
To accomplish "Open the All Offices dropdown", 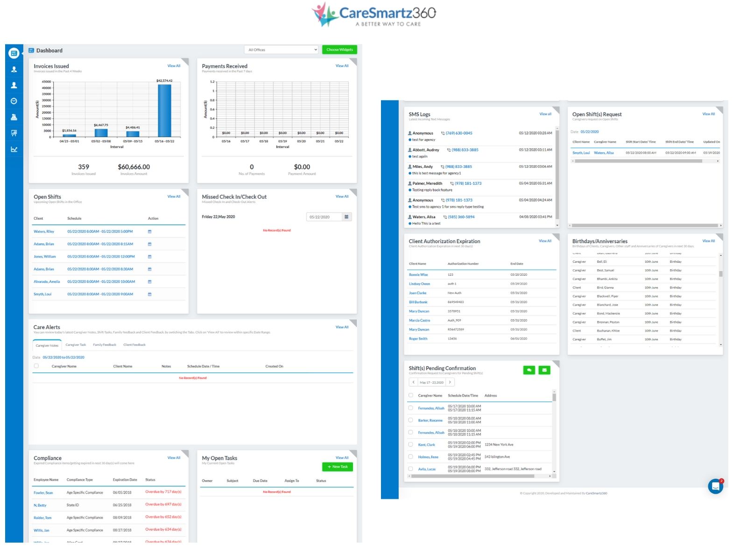I will tap(281, 49).
